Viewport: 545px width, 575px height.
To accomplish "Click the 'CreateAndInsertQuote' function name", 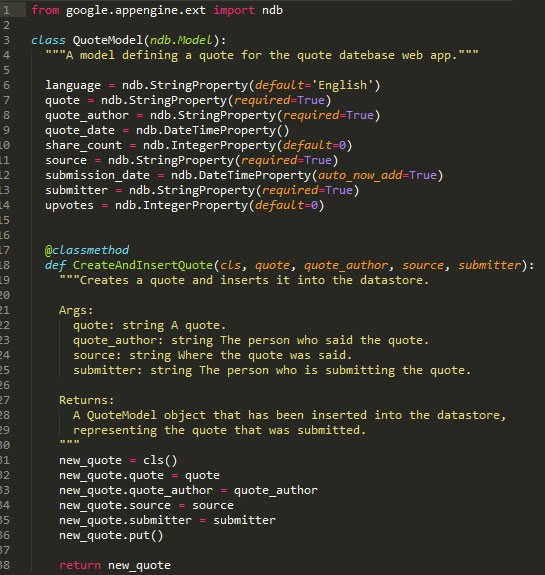I will 143,265.
